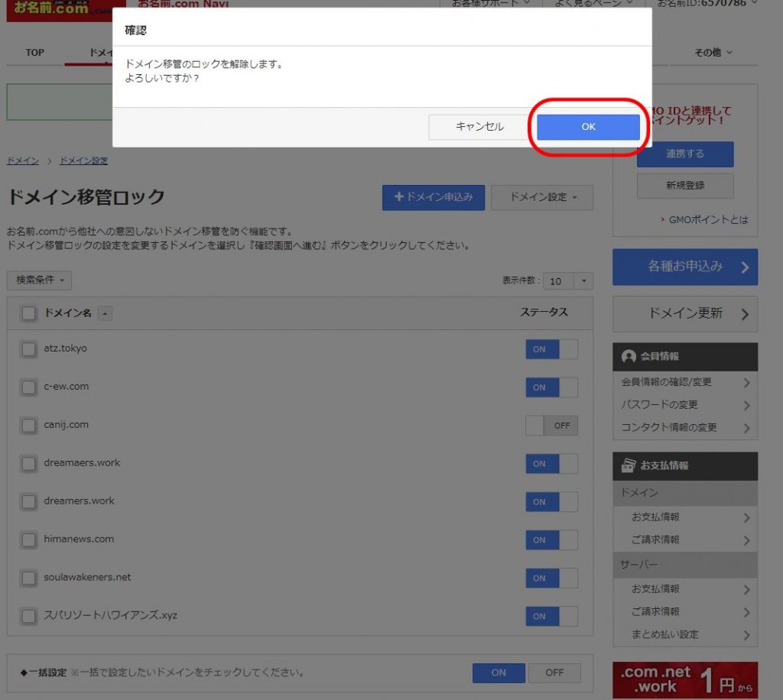Open 各種お申込み arrow banner
Viewport: 783px width, 700px height.
pyautogui.click(x=684, y=267)
